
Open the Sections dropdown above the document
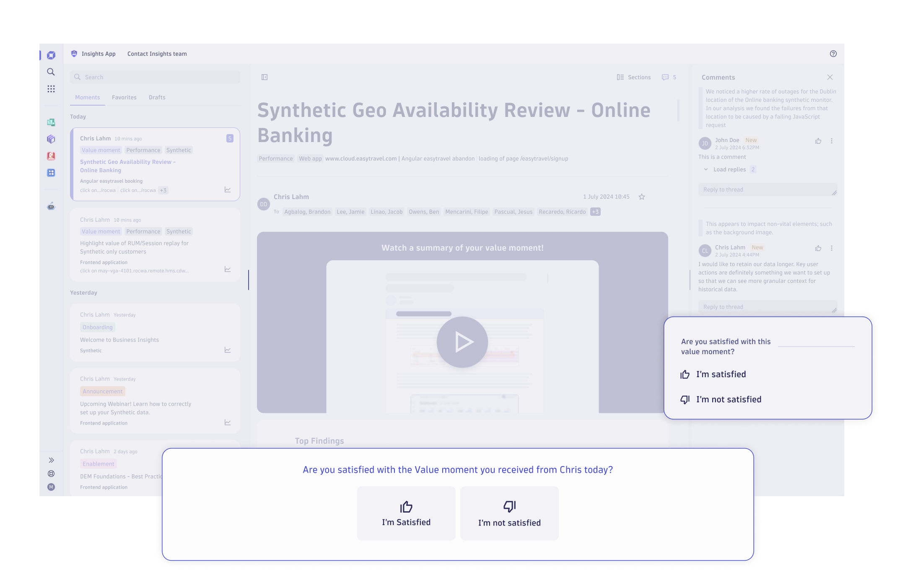click(x=634, y=77)
